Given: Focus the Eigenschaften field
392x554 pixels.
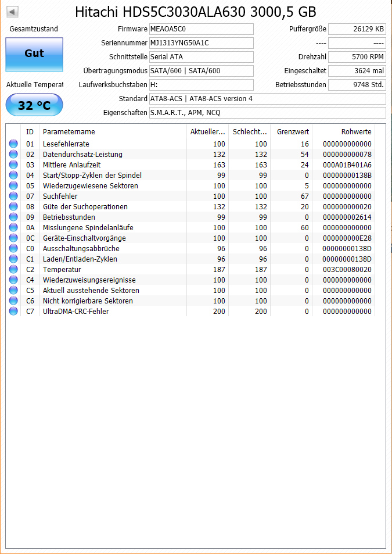Looking at the screenshot, I should 268,113.
